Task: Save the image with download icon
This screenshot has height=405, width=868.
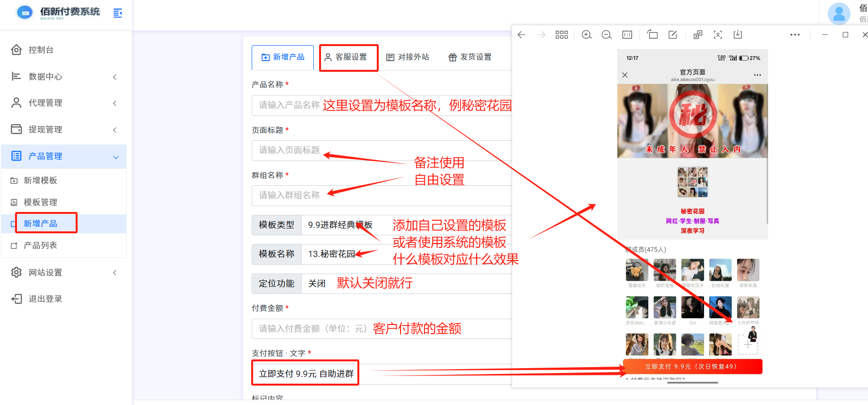Action: pyautogui.click(x=738, y=35)
